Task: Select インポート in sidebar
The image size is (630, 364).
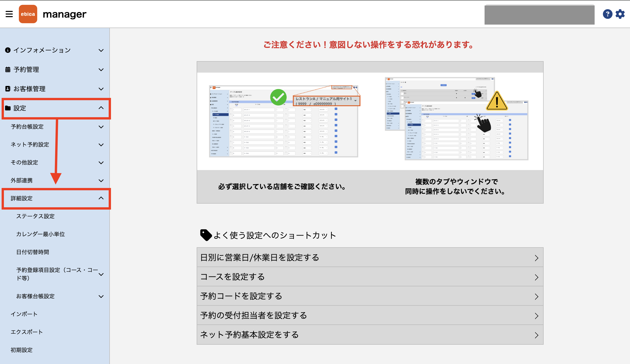Action: [x=24, y=314]
